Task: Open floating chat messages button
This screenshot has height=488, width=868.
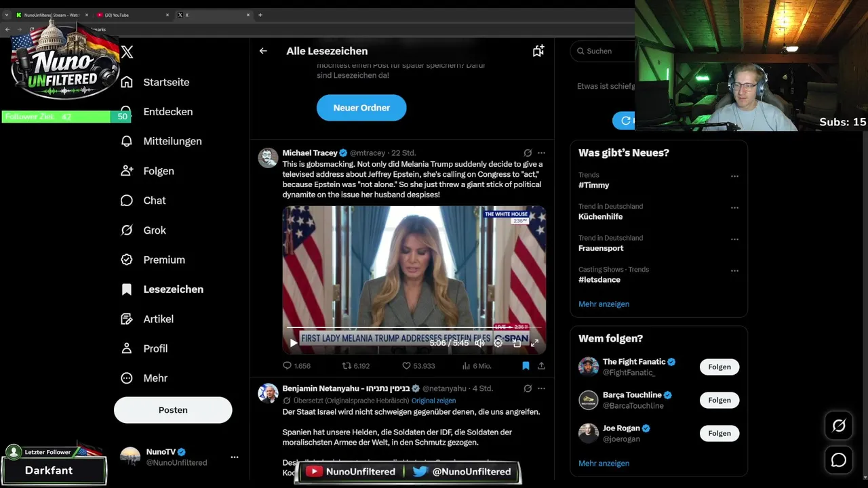Action: tap(839, 460)
